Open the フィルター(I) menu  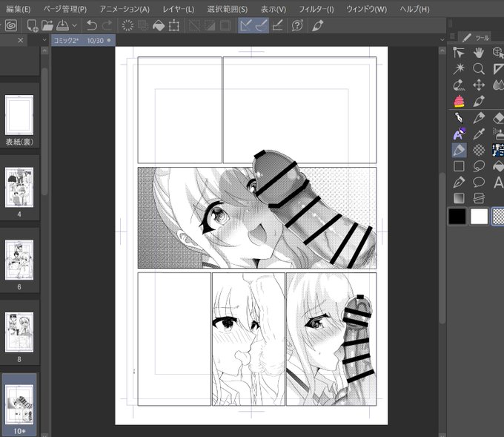coord(316,10)
